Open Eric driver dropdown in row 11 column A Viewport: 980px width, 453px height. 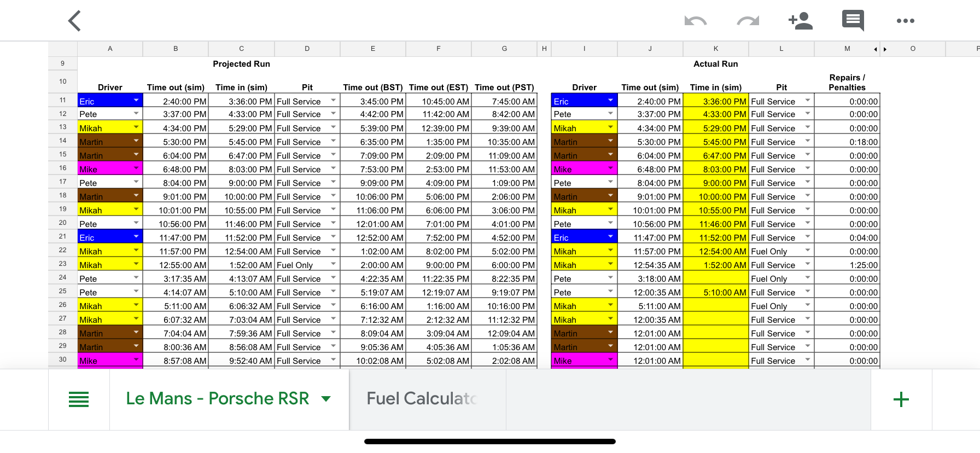pos(136,100)
